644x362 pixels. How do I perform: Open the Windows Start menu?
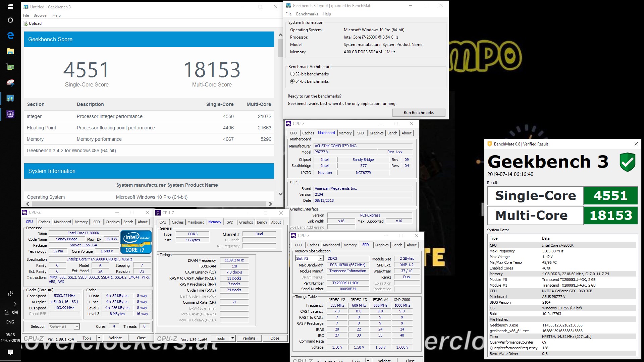point(10,7)
